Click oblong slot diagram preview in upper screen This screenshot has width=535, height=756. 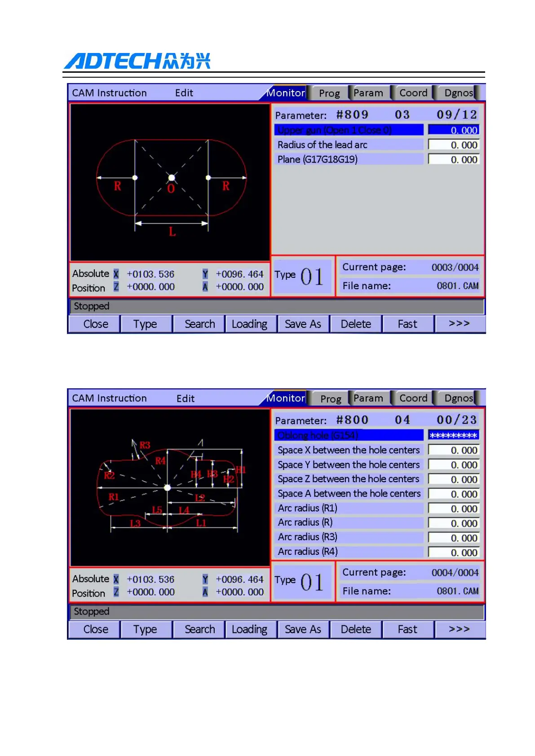tap(170, 182)
